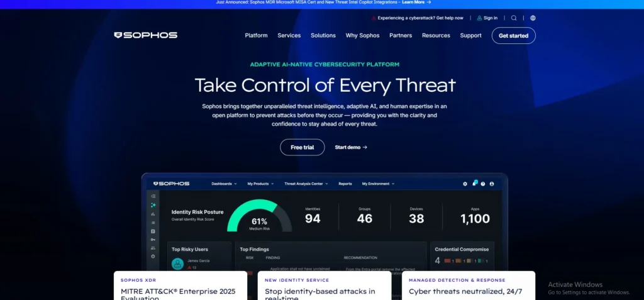Open the Services menu
This screenshot has height=300, width=644.
tap(289, 35)
